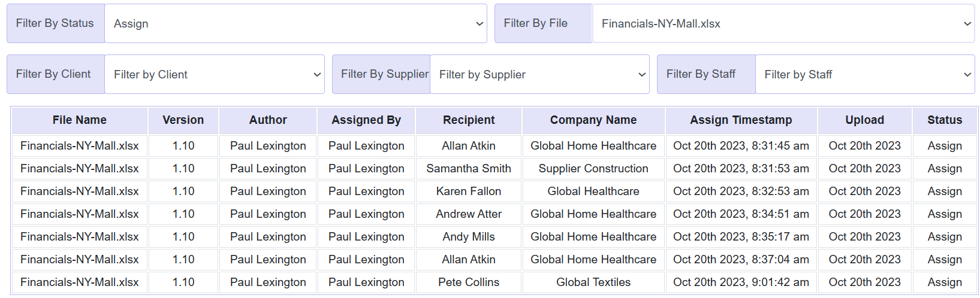Sort by the Version column header

tap(183, 120)
